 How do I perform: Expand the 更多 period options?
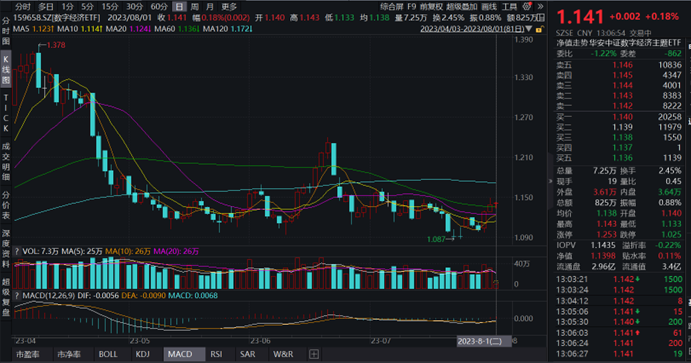(x=229, y=7)
